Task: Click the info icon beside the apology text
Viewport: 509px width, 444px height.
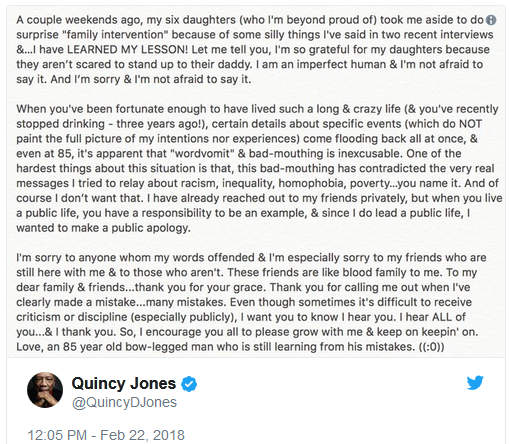Action: [x=491, y=20]
